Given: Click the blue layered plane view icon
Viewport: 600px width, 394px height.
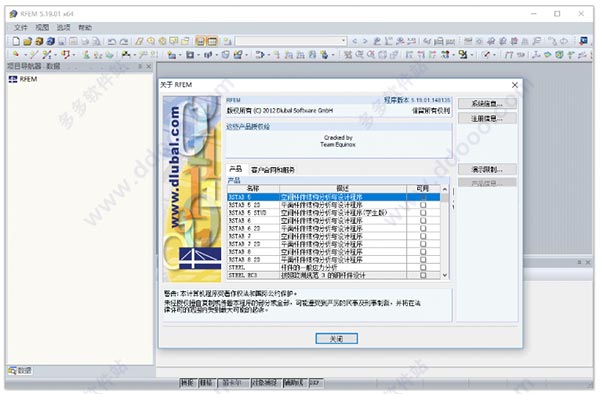Looking at the screenshot, I should [548, 55].
